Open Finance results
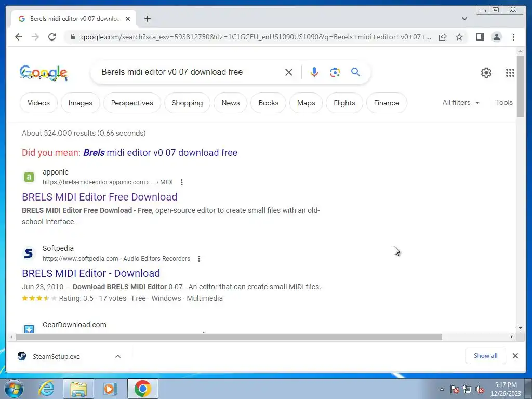The width and height of the screenshot is (532, 399). pyautogui.click(x=387, y=103)
